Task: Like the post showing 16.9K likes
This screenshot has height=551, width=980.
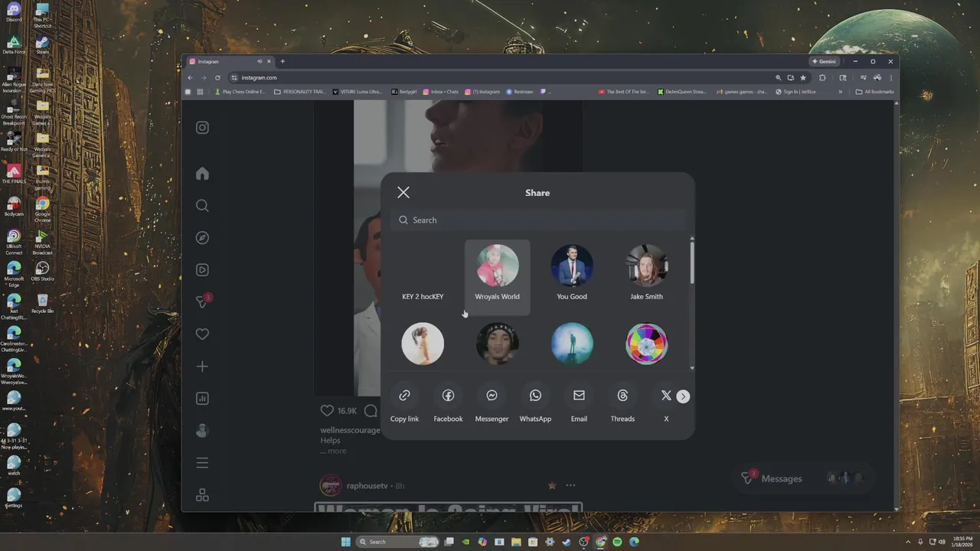Action: (327, 411)
